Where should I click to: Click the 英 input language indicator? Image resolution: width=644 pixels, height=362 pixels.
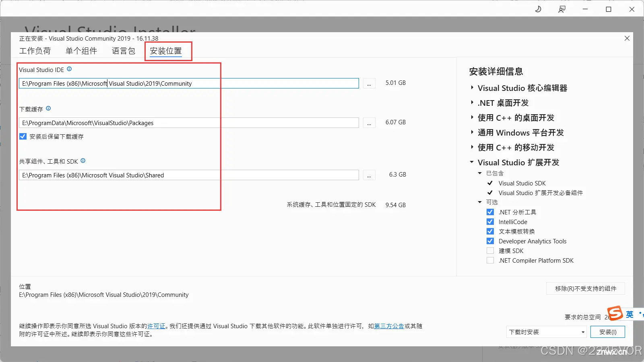point(630,314)
